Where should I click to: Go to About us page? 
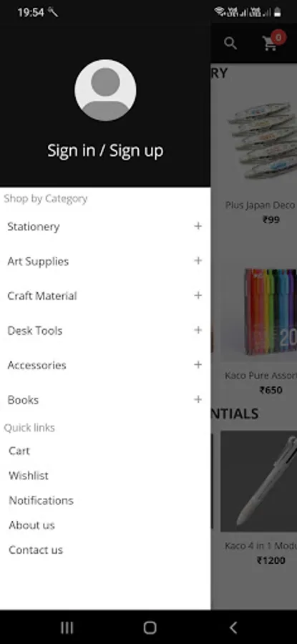click(31, 525)
